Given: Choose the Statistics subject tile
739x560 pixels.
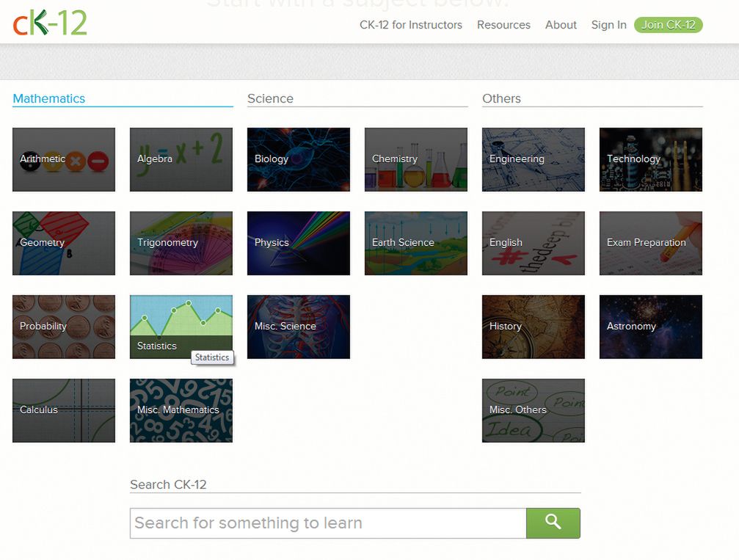Looking at the screenshot, I should coord(181,327).
